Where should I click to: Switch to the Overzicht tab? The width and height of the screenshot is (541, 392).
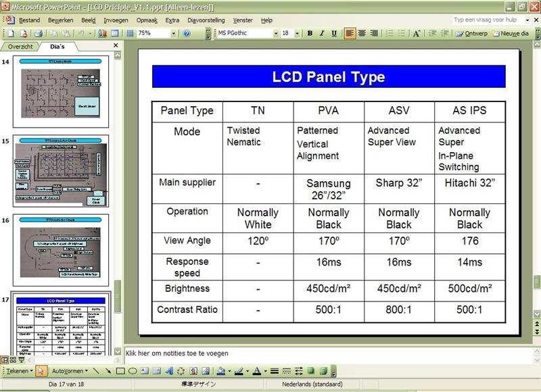click(x=20, y=47)
